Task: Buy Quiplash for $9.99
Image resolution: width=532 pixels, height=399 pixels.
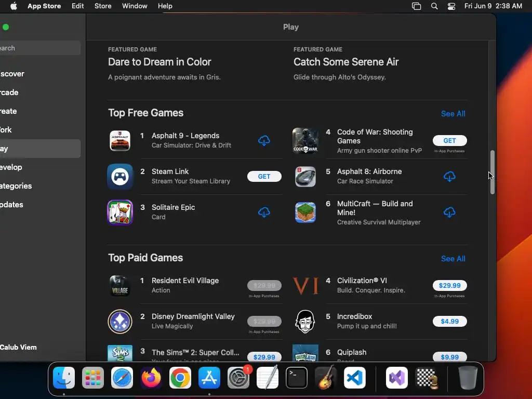Action: [449, 357]
